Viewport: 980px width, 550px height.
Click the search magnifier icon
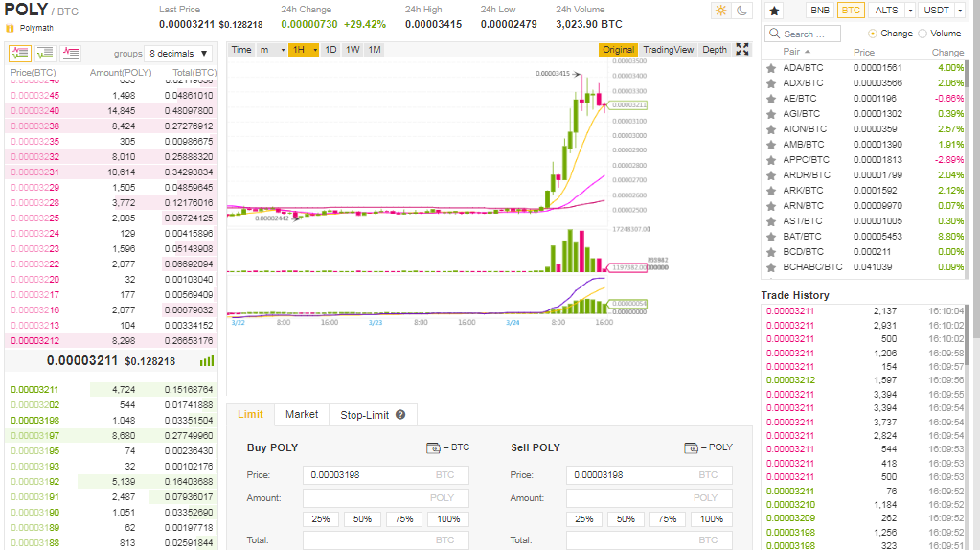(774, 34)
